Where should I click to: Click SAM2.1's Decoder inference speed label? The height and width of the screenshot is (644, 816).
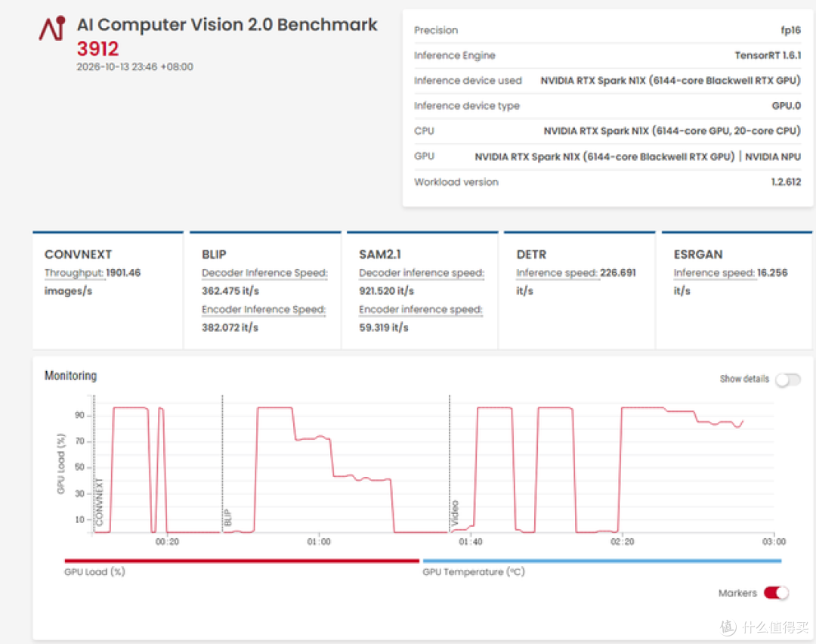point(422,273)
